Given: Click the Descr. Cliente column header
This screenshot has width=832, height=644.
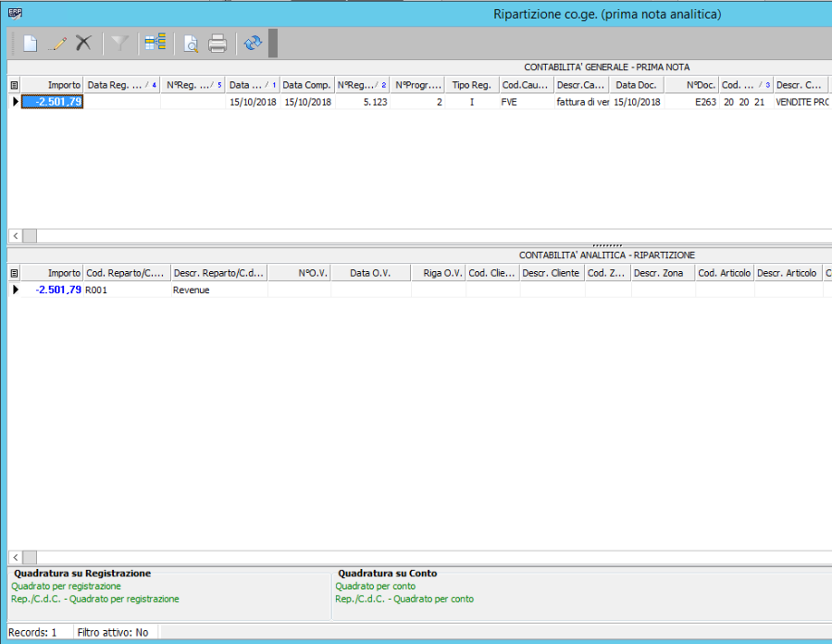Looking at the screenshot, I should pyautogui.click(x=552, y=273).
